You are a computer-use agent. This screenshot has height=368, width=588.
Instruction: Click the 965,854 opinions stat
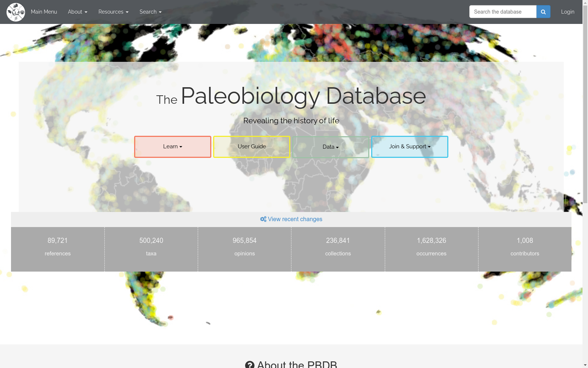pos(244,249)
